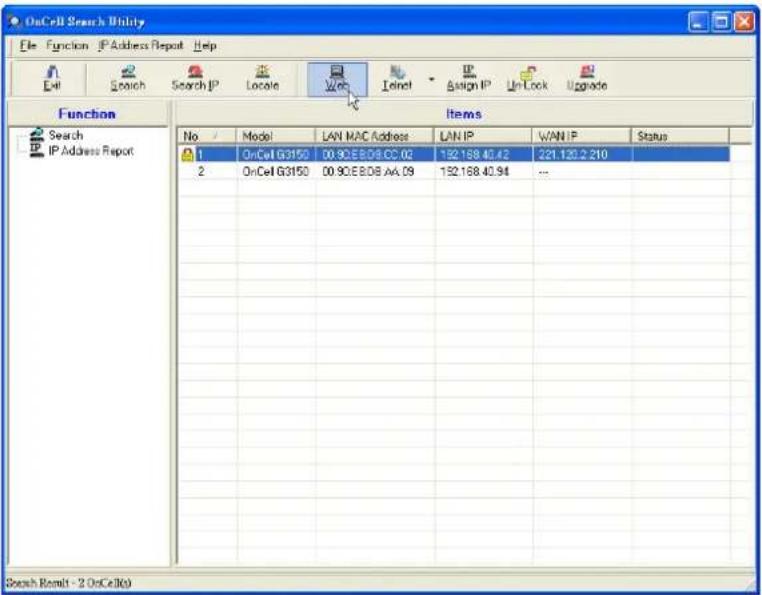This screenshot has width=762, height=595.
Task: Click the lock icon on row 1
Action: [187, 155]
